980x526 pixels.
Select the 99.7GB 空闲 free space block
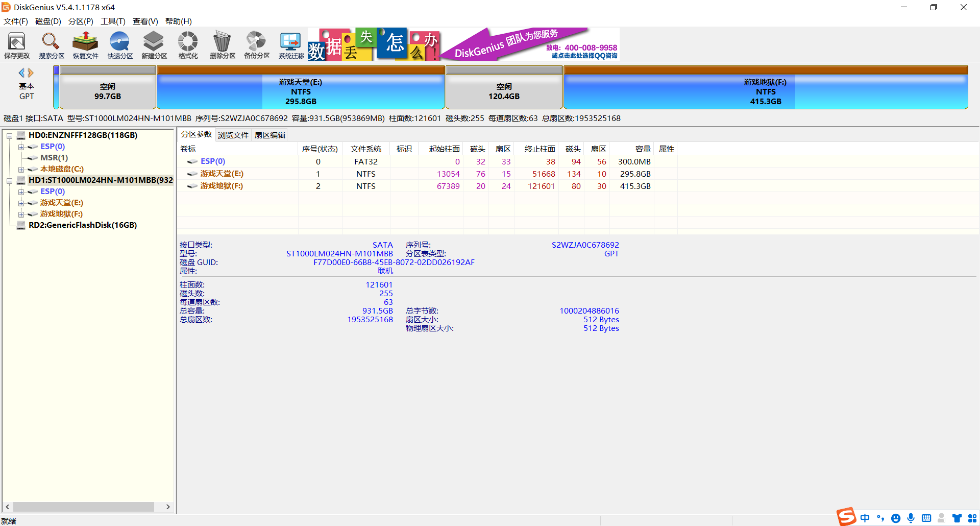point(108,87)
